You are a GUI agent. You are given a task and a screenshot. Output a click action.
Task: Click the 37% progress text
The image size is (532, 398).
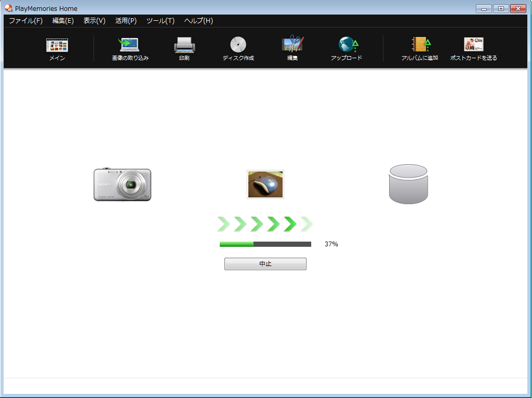[331, 244]
